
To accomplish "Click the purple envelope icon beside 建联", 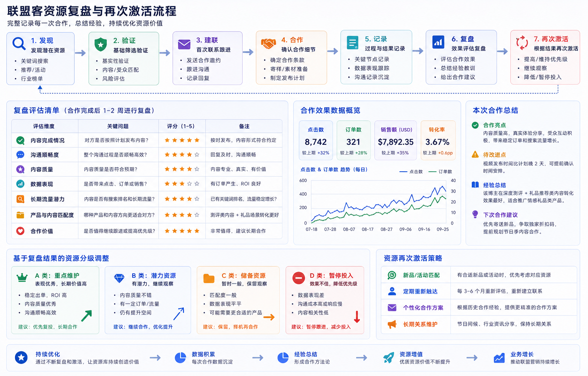I will 184,44.
